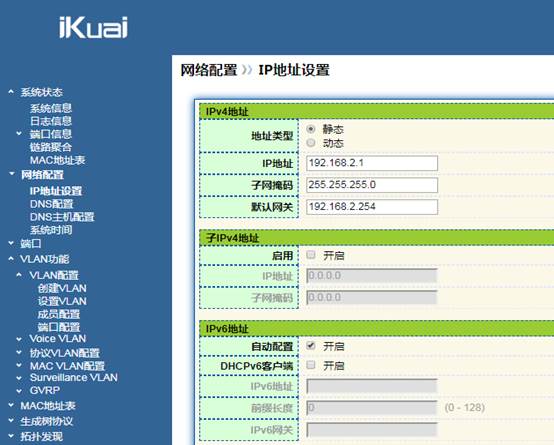Click the disabled 子IPv4 子网掩码 field

[x=372, y=298]
